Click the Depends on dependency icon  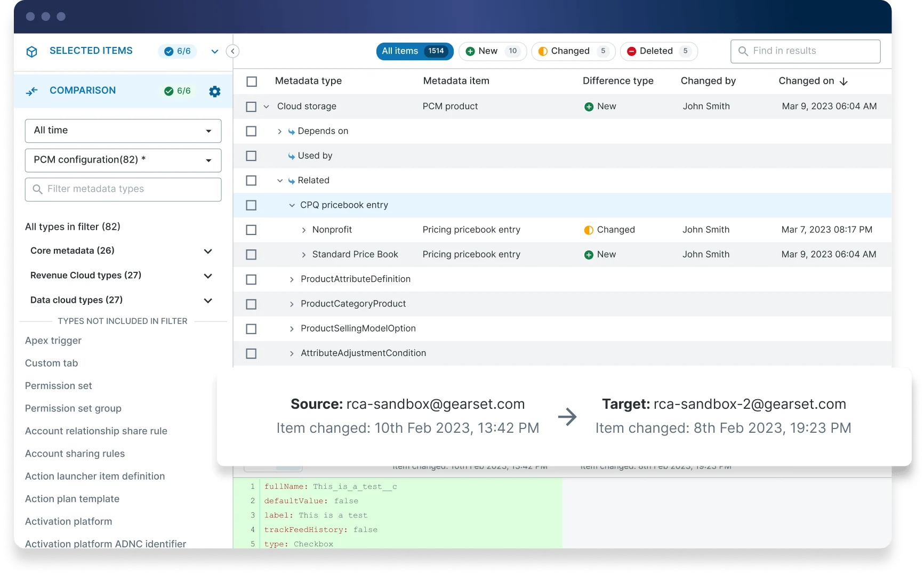pos(292,132)
